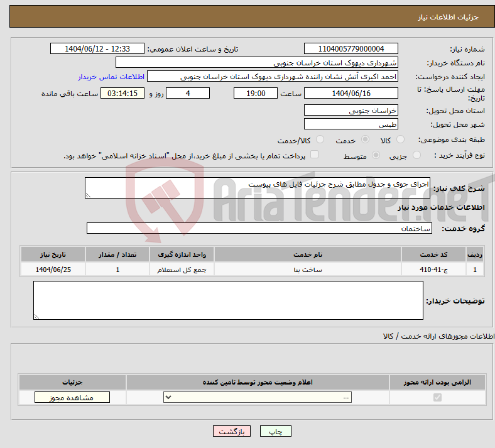Viewport: 495px width, 448px height.
Task: Click the remaining time 03:14:15 field
Action: coord(122,93)
